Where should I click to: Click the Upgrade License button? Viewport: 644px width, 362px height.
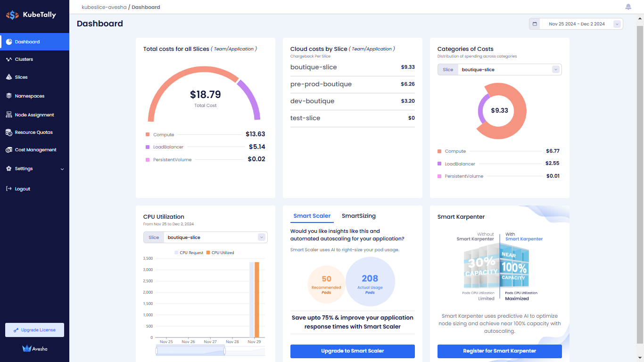click(x=34, y=330)
